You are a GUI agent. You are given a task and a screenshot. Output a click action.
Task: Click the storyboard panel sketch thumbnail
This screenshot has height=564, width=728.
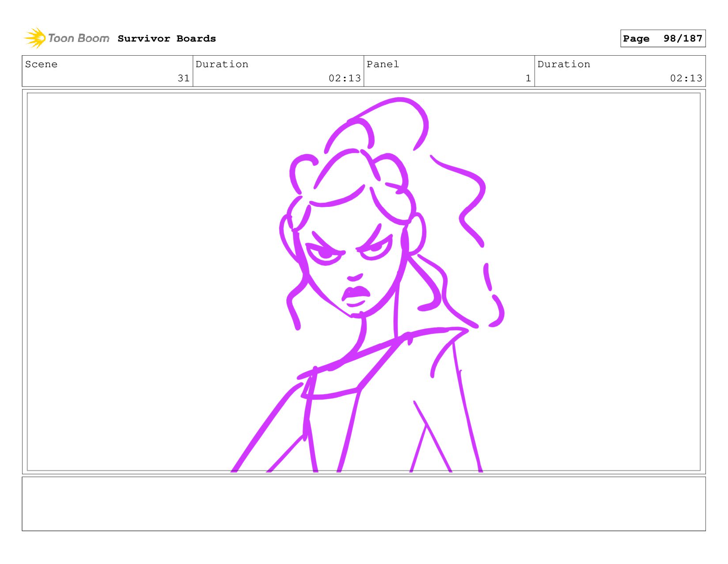pos(364,282)
